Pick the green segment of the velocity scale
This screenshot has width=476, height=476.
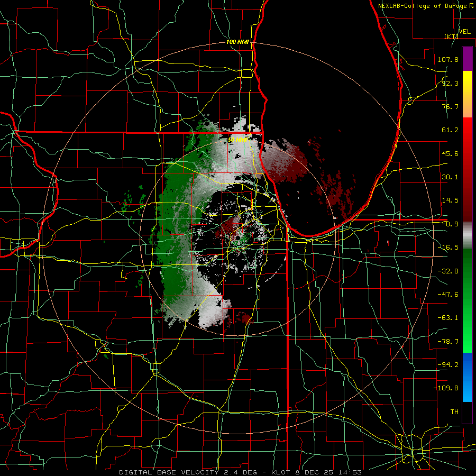(467, 300)
